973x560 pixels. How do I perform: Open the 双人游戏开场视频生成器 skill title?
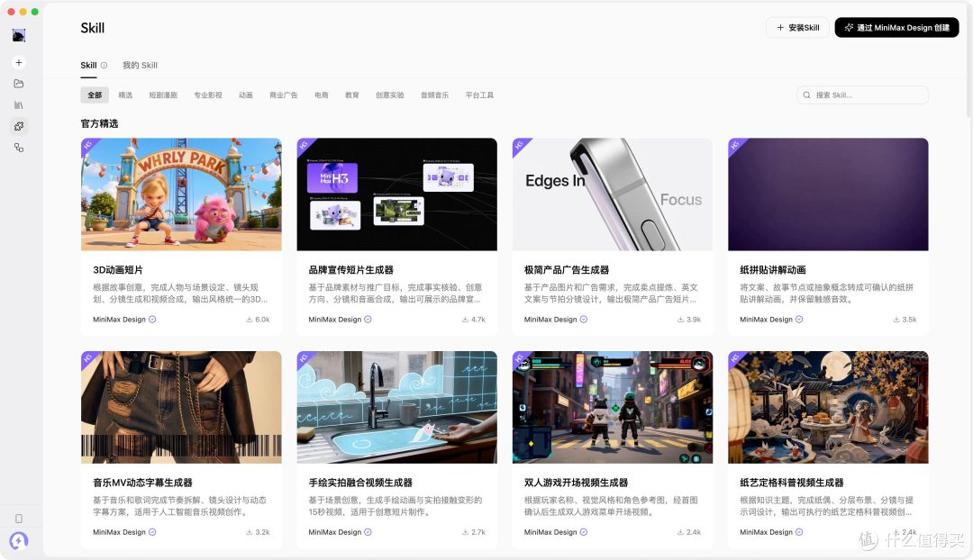point(576,483)
